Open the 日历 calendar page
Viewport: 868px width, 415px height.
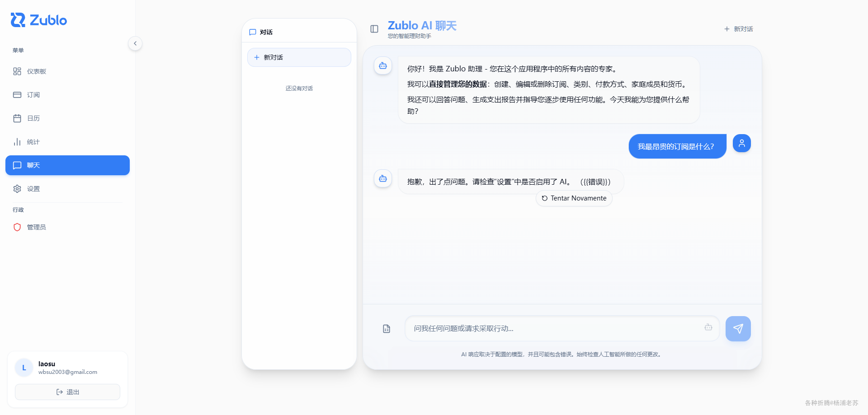[67, 118]
